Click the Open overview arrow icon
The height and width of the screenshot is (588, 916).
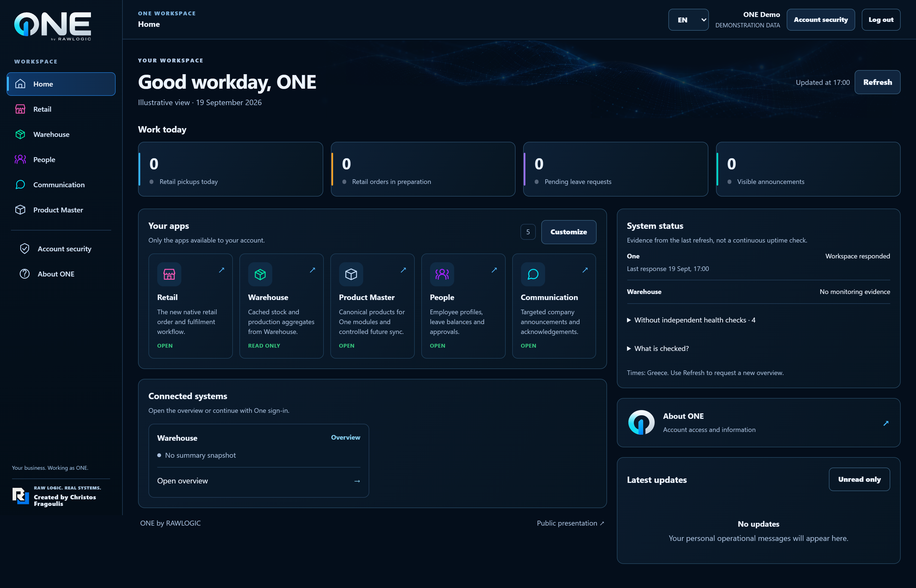coord(357,481)
